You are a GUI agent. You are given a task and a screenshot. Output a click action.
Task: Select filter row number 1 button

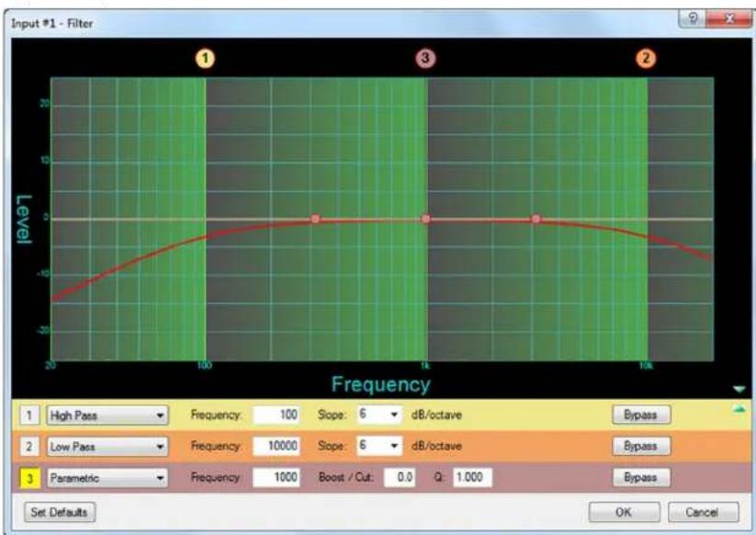[29, 415]
